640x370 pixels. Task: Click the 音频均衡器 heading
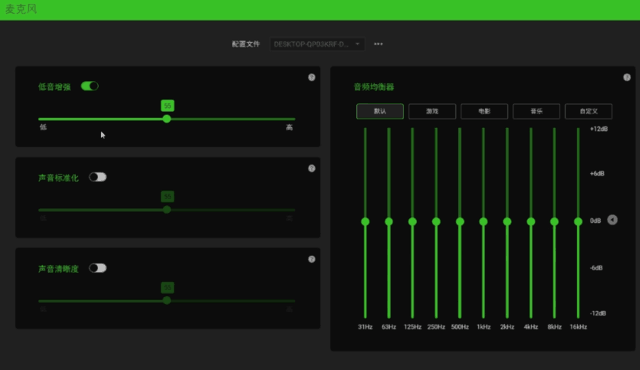374,87
